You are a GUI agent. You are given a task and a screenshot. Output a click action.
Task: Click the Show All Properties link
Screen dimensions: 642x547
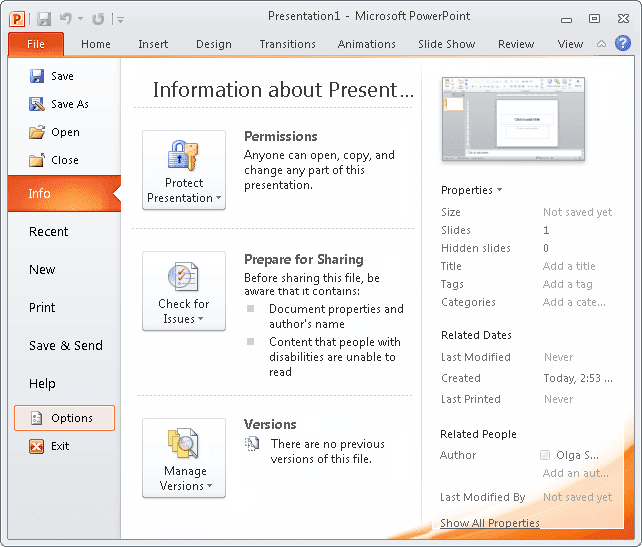[x=490, y=523]
